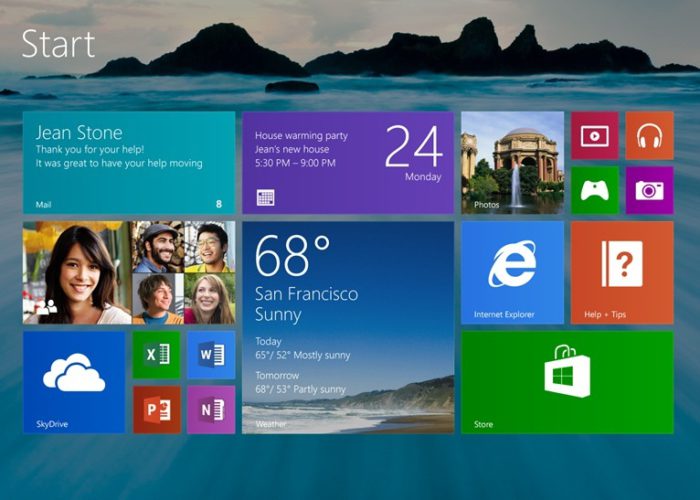This screenshot has height=500, width=700.
Task: Launch the OneNote tile
Action: click(211, 409)
